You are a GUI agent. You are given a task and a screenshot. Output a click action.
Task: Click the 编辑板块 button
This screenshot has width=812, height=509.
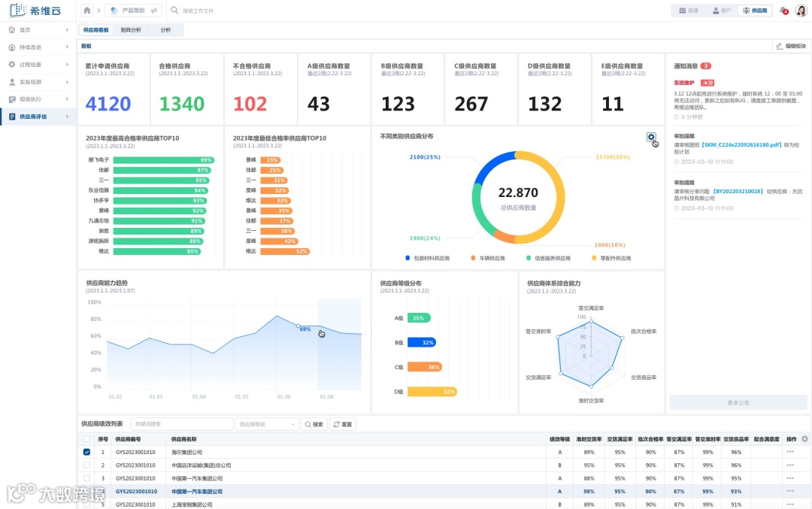791,46
